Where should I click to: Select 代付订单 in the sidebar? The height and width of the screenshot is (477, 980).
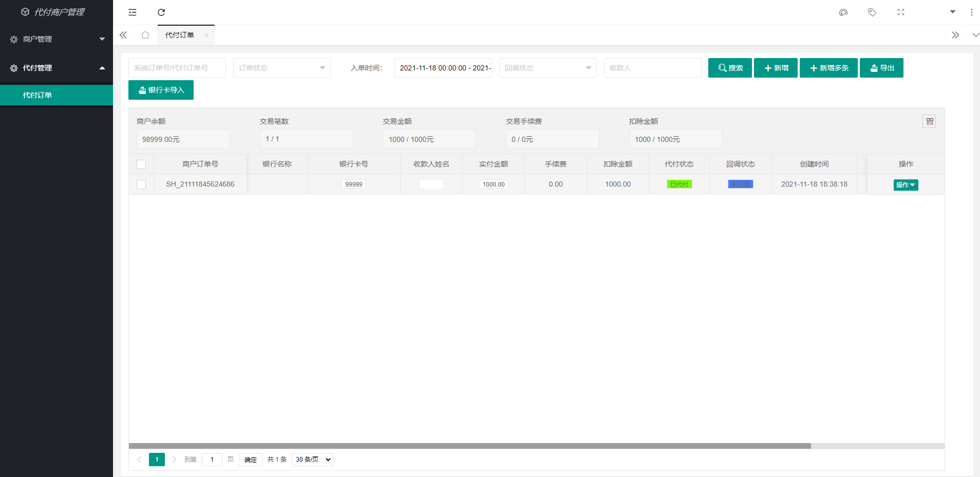56,95
